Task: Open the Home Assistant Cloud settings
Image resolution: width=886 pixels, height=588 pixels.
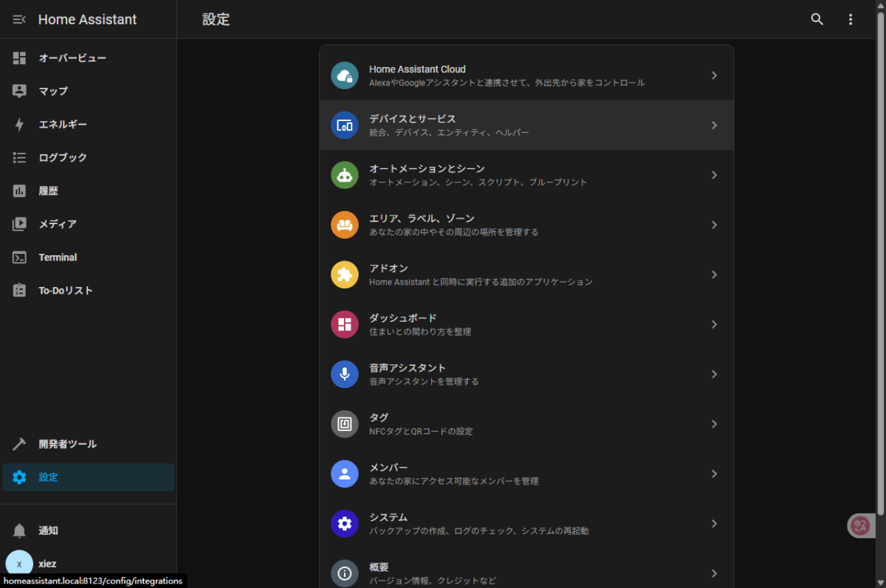Action: [x=526, y=75]
